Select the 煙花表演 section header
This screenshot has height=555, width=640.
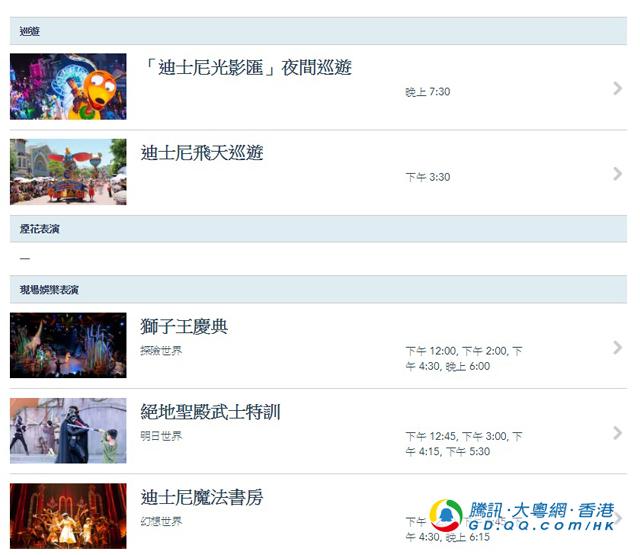click(x=318, y=229)
